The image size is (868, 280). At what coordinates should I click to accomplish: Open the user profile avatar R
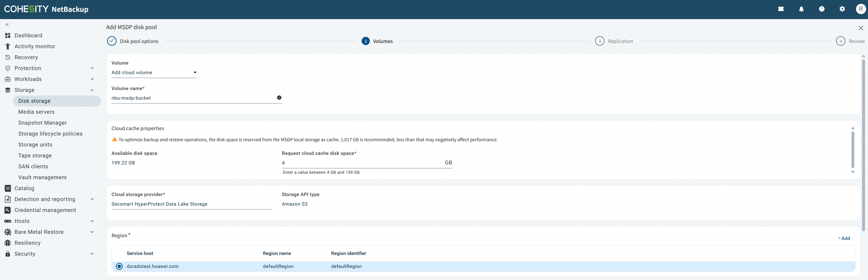tap(861, 9)
